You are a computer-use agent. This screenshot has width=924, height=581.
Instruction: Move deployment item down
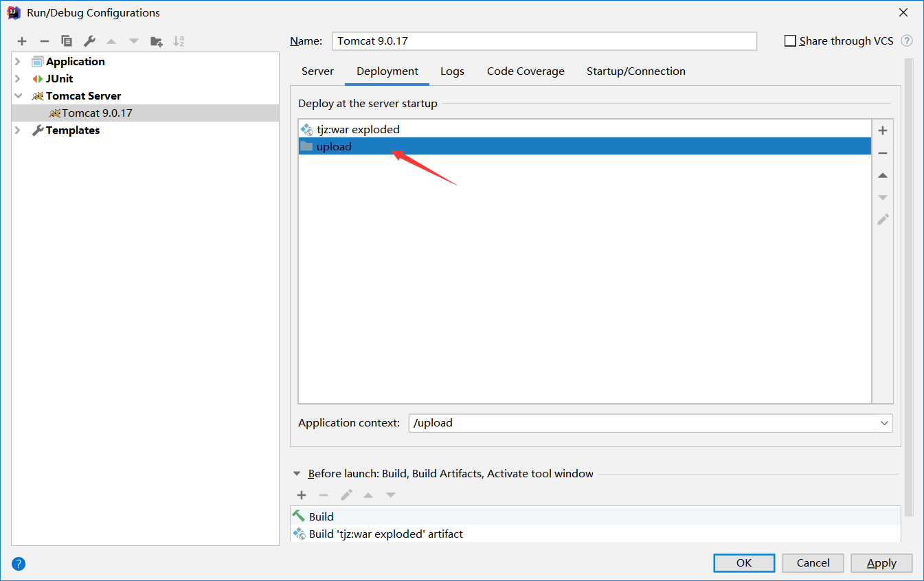coord(883,198)
